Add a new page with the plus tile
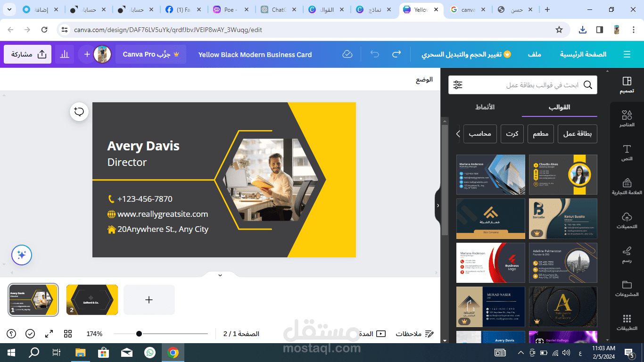Viewport: 644px width, 362px height. click(x=149, y=300)
